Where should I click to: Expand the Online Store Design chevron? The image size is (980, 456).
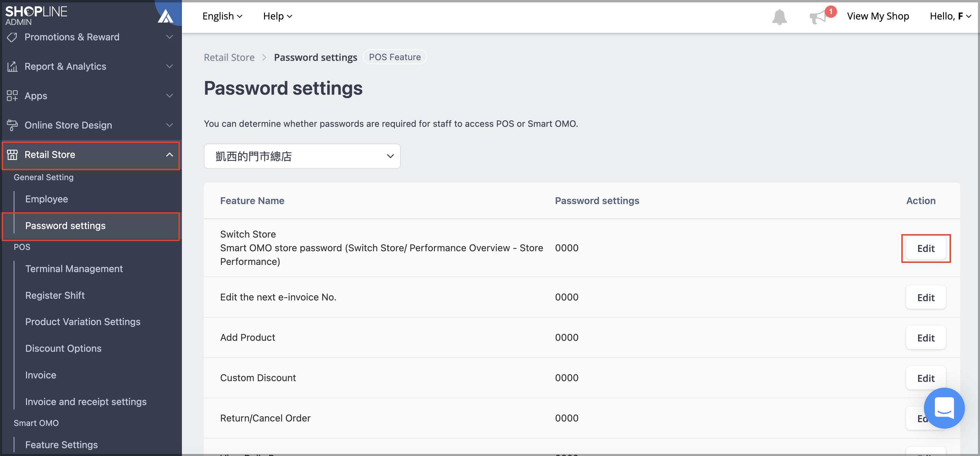[170, 125]
